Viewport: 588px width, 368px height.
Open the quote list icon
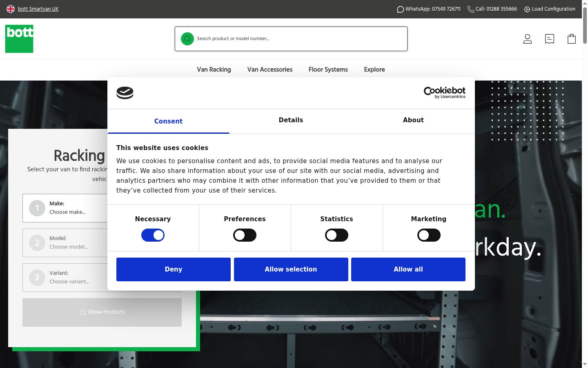(550, 39)
